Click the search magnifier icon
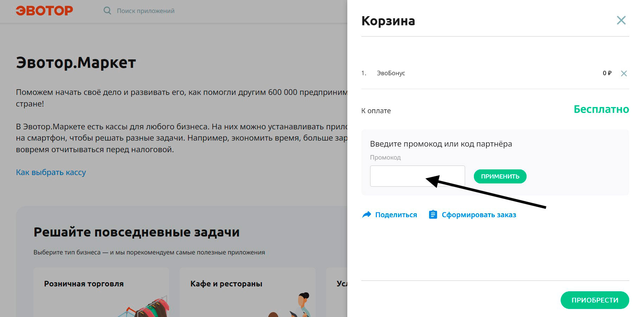Image resolution: width=644 pixels, height=317 pixels. point(107,11)
